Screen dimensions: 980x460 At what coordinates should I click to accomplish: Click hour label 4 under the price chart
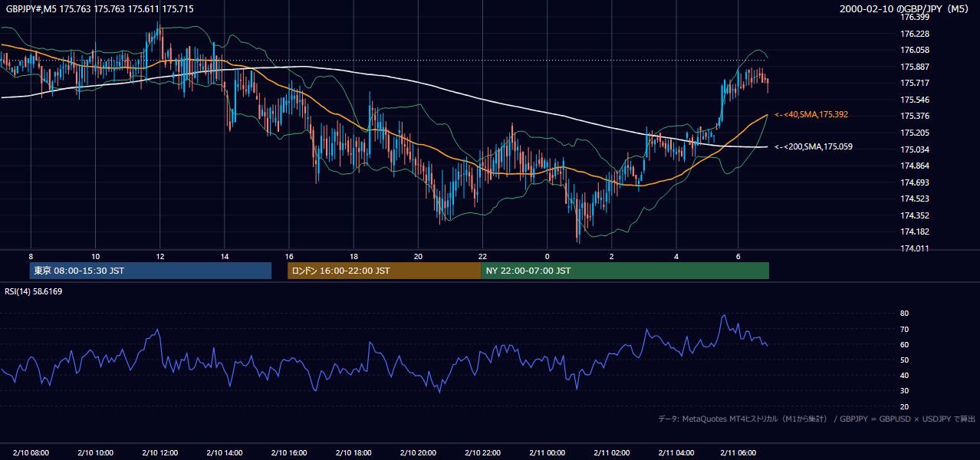coord(676,256)
